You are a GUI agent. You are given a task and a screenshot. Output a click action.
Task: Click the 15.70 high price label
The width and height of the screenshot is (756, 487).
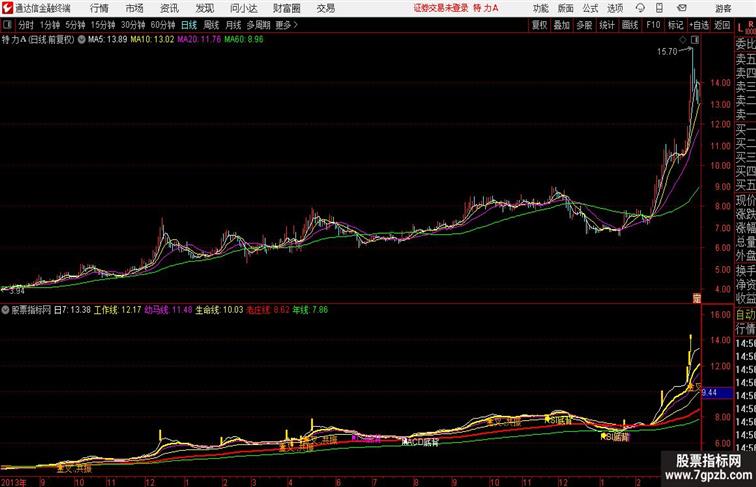point(667,52)
